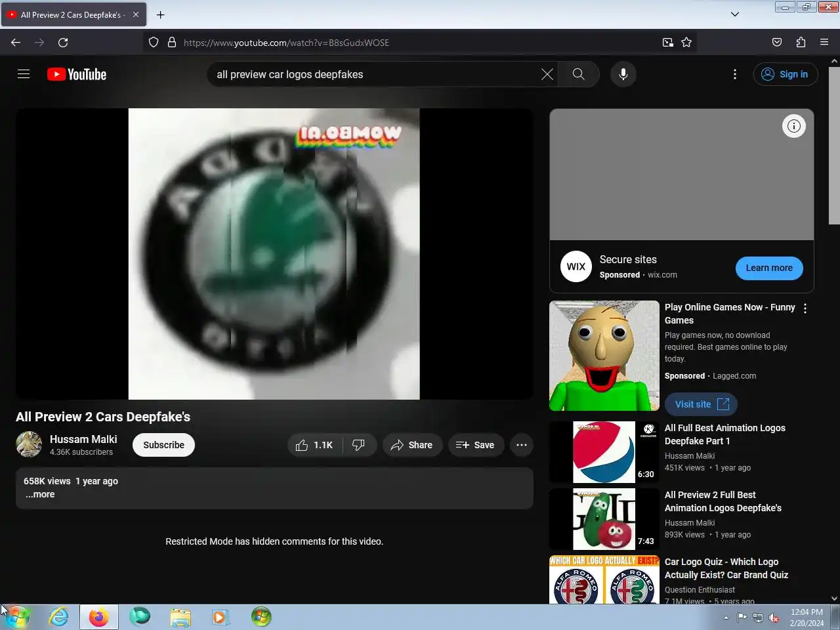The image size is (840, 630).
Task: Open Wix logo on sponsored card
Action: (x=576, y=266)
